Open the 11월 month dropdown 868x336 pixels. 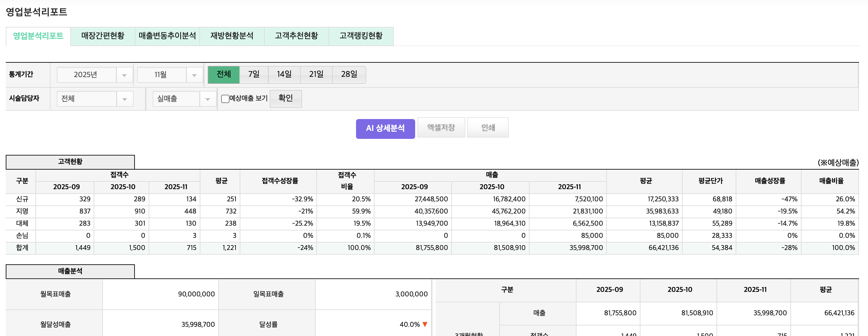pos(169,75)
